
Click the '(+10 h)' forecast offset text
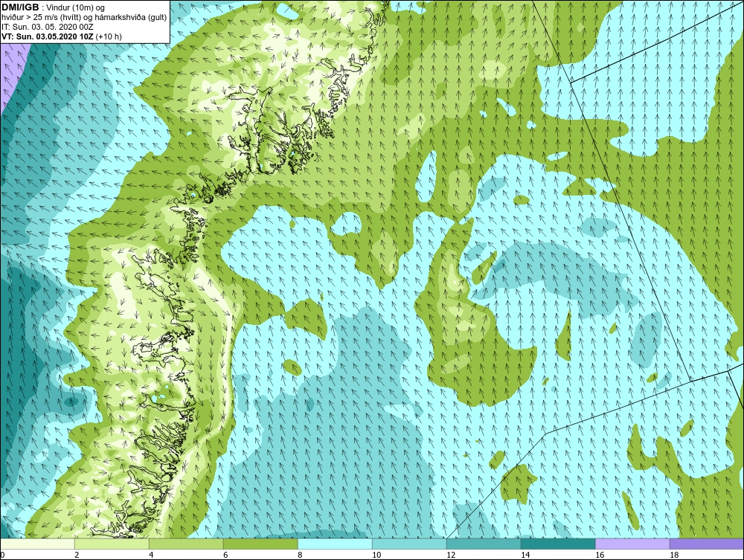pos(109,36)
